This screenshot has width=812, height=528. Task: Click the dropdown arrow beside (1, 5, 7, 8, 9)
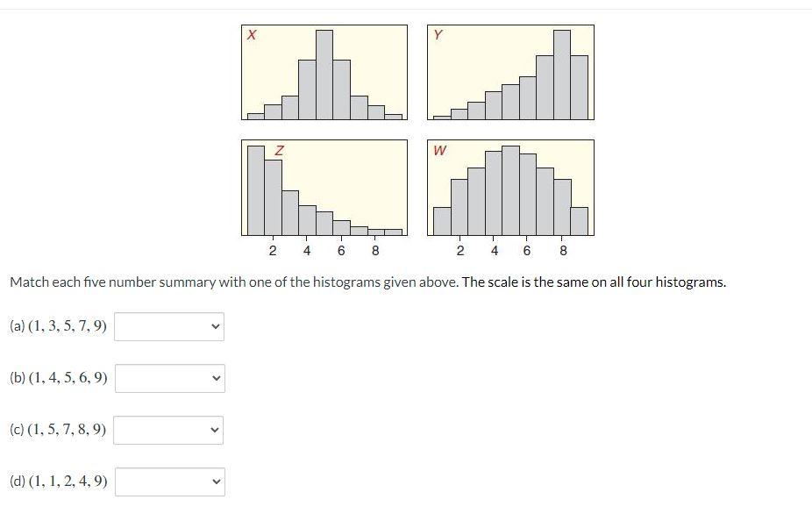[215, 430]
